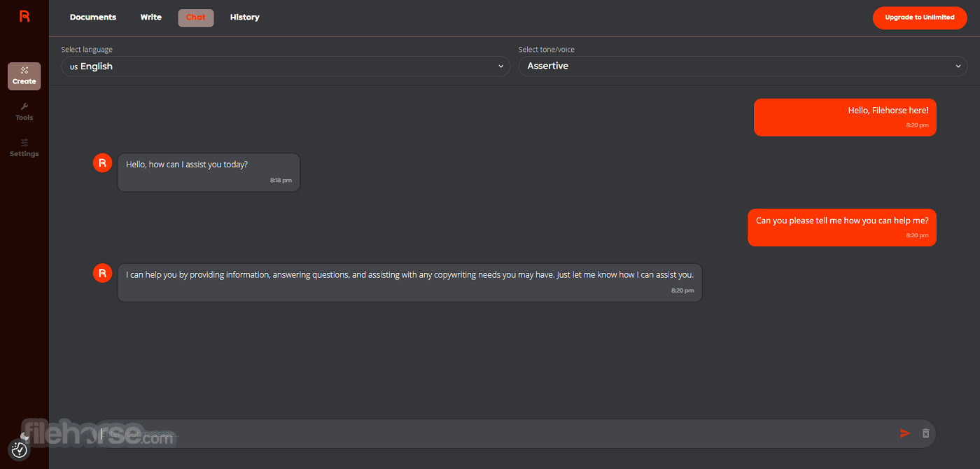Image resolution: width=980 pixels, height=469 pixels.
Task: Click the bot avatar beside the first reply
Action: tap(102, 163)
